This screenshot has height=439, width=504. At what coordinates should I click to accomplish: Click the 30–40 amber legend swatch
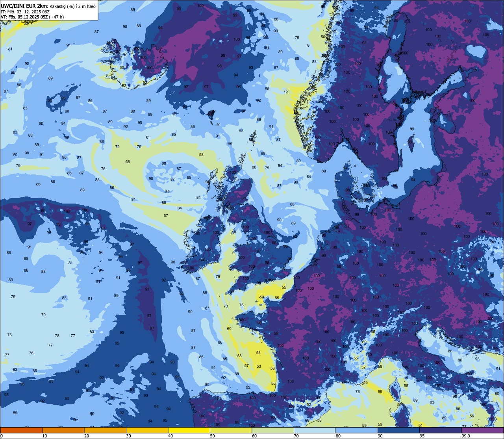pyautogui.click(x=147, y=430)
